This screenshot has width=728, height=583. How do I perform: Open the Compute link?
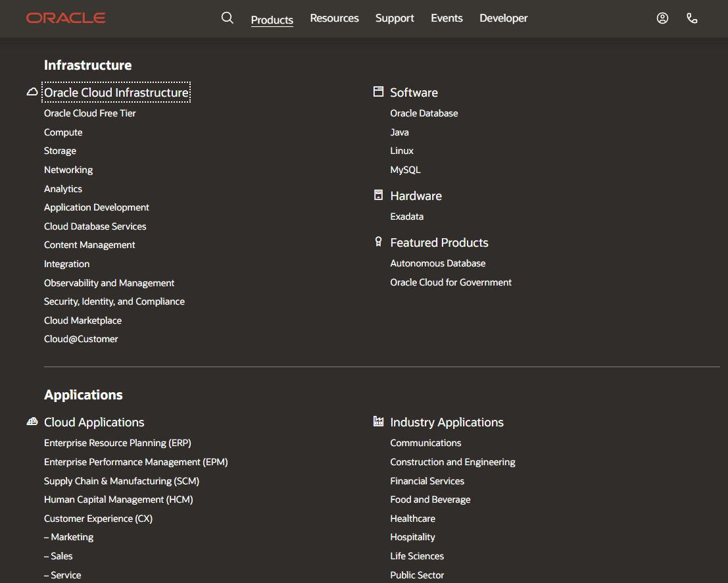tap(63, 132)
